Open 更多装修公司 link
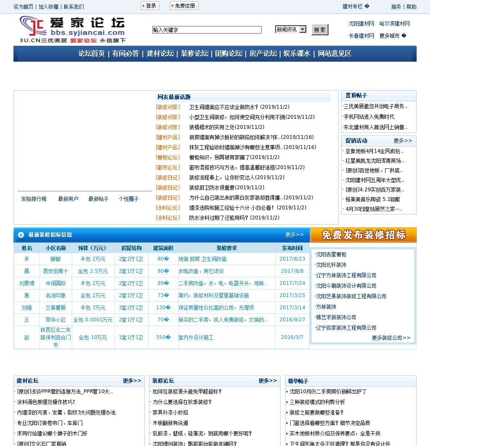The image size is (504, 446). coord(391,338)
